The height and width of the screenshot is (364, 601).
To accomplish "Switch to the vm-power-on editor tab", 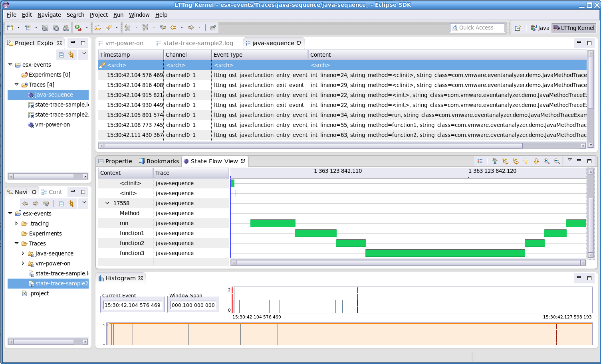I will click(121, 43).
